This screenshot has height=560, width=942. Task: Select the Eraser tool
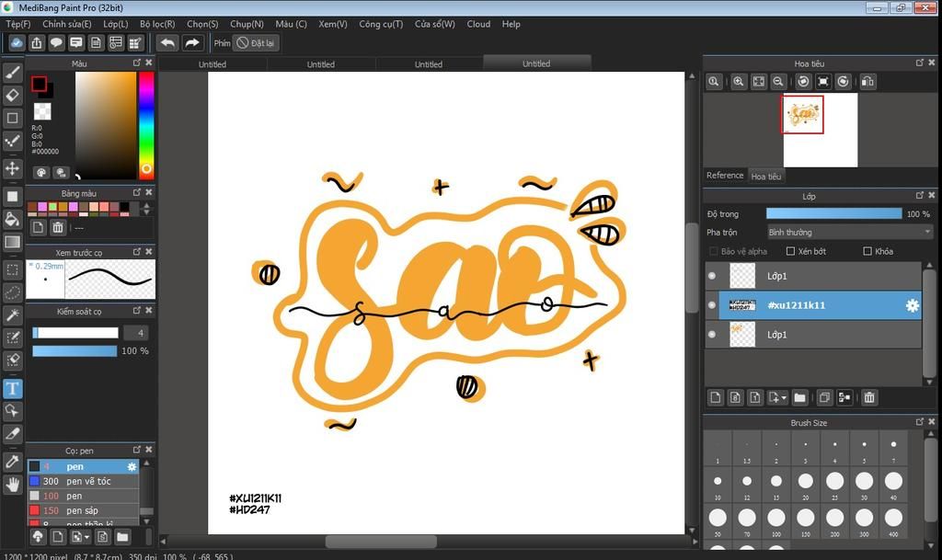click(13, 95)
